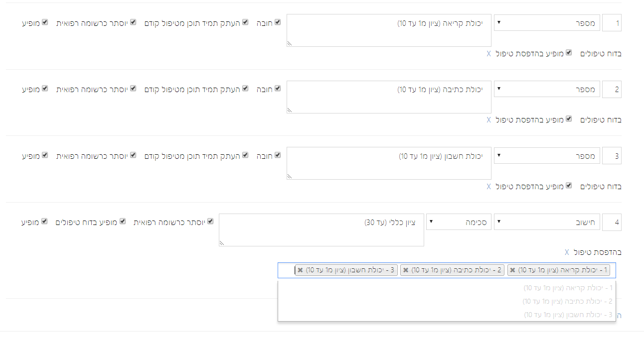Open the סכימה calculation dropdown
644x340 pixels.
click(458, 222)
